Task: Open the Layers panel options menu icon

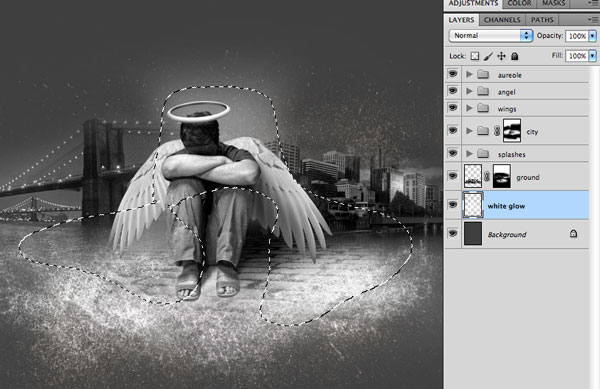Action: [593, 20]
